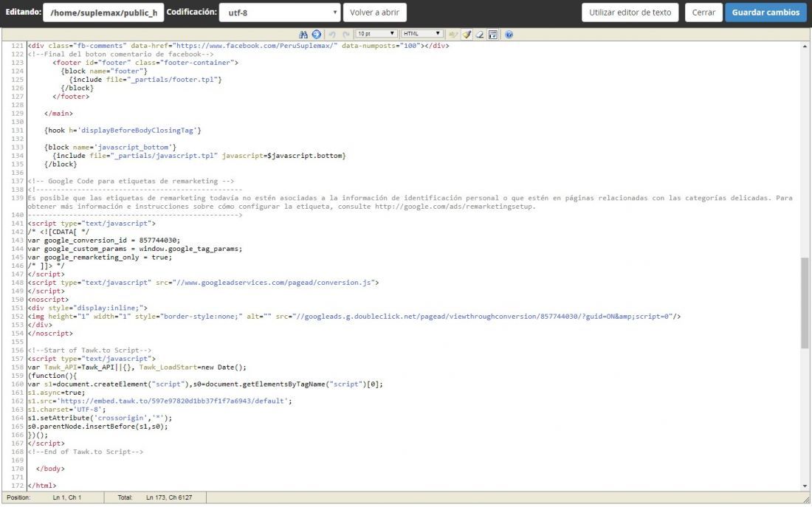Open editor help question mark icon
Viewport: 812px width, 507px height.
coord(509,34)
